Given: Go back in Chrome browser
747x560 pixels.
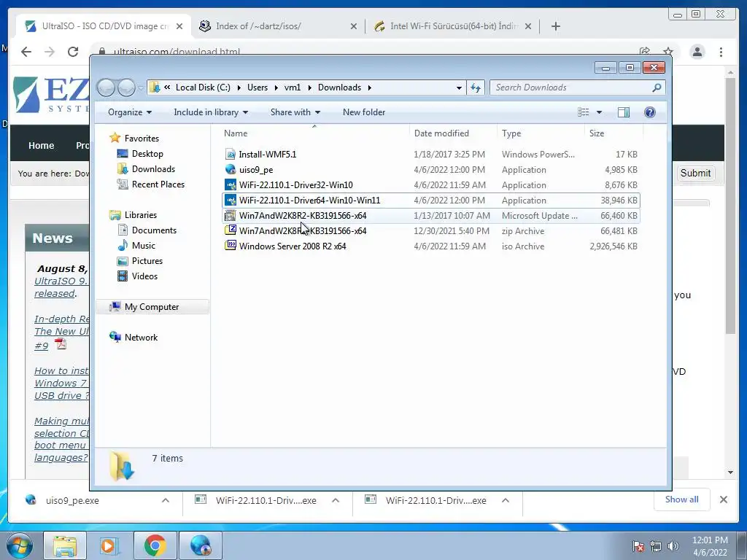Looking at the screenshot, I should (x=26, y=52).
